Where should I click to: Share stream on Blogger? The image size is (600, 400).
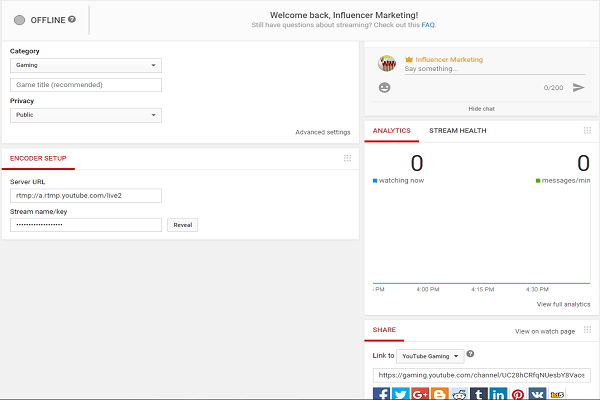tap(440, 393)
